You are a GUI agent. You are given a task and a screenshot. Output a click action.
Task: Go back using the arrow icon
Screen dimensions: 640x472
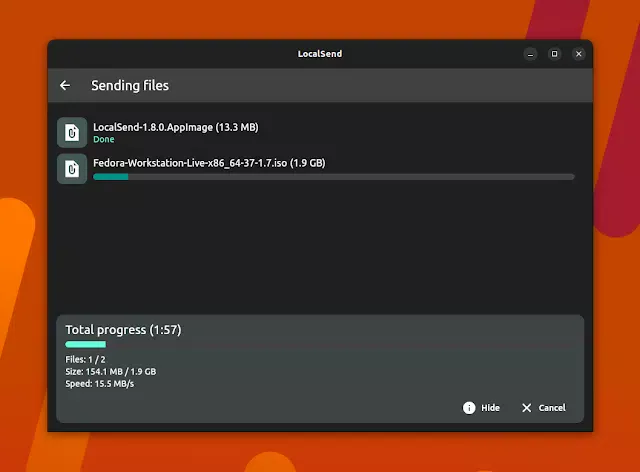65,86
